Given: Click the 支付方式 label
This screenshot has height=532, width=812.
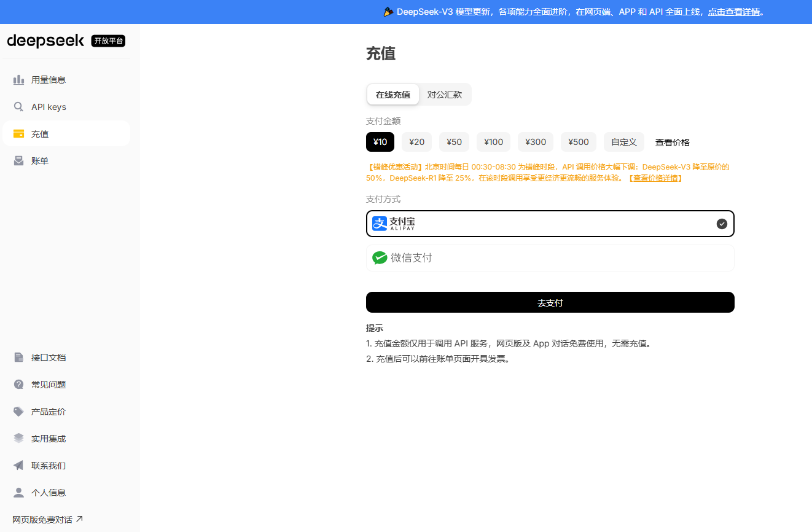Looking at the screenshot, I should point(383,199).
